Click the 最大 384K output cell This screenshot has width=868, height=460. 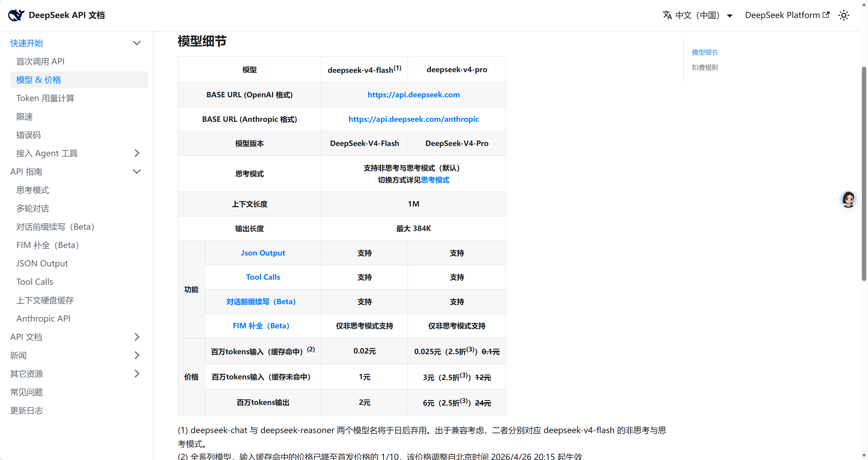(x=413, y=228)
